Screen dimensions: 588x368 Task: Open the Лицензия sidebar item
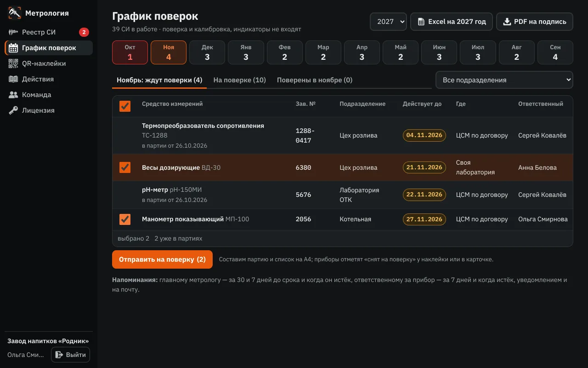49,110
